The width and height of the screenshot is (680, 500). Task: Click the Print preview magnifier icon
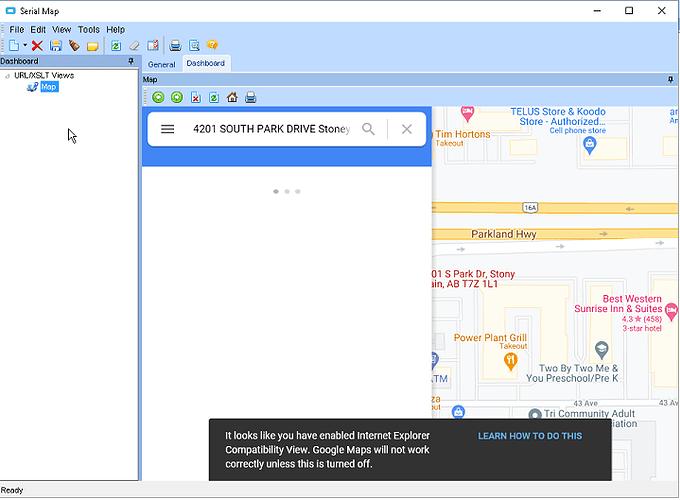click(194, 46)
